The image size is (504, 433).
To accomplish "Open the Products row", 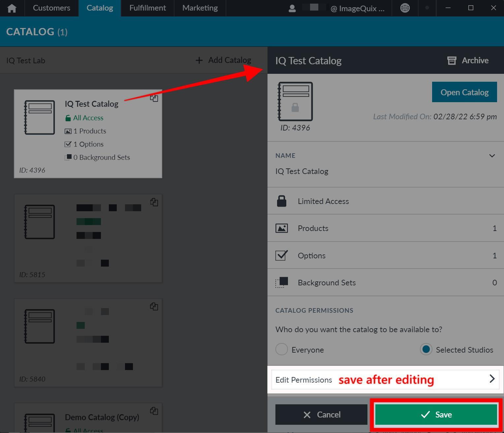I will click(x=386, y=228).
